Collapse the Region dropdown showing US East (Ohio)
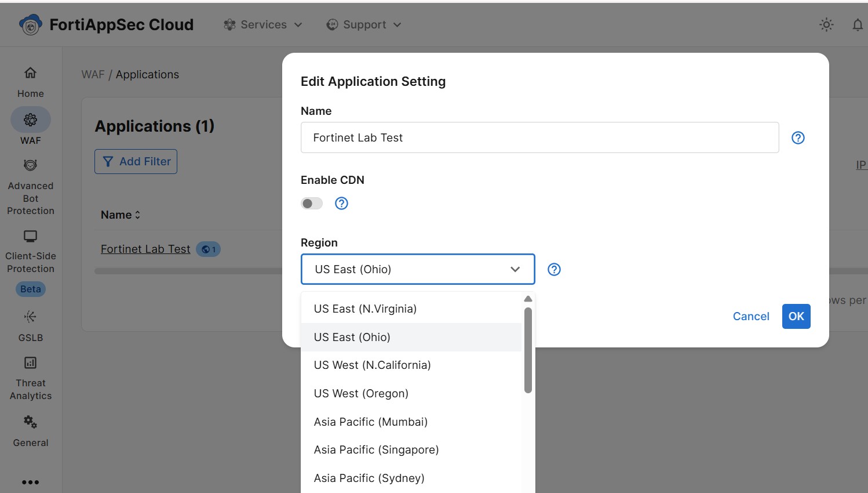 click(418, 269)
